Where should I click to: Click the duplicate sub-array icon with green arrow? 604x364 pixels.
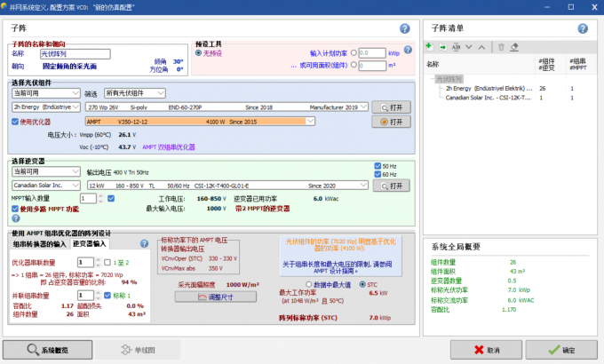(x=443, y=47)
